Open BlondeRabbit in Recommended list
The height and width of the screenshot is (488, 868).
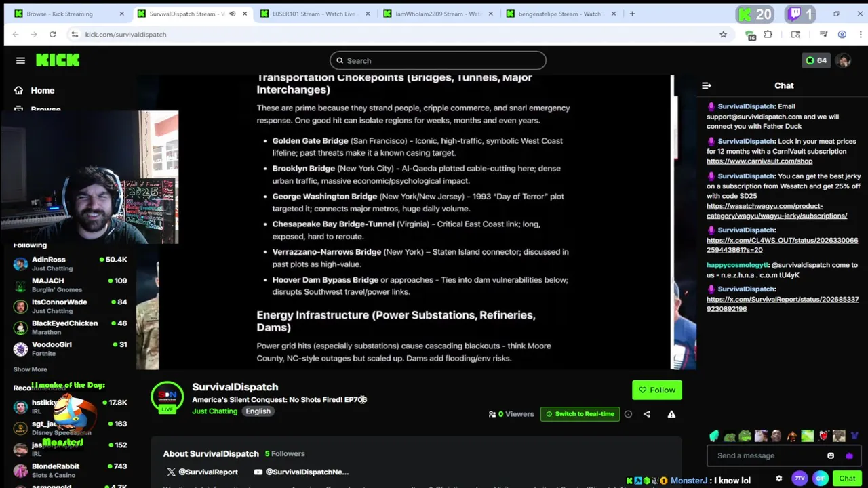point(70,470)
